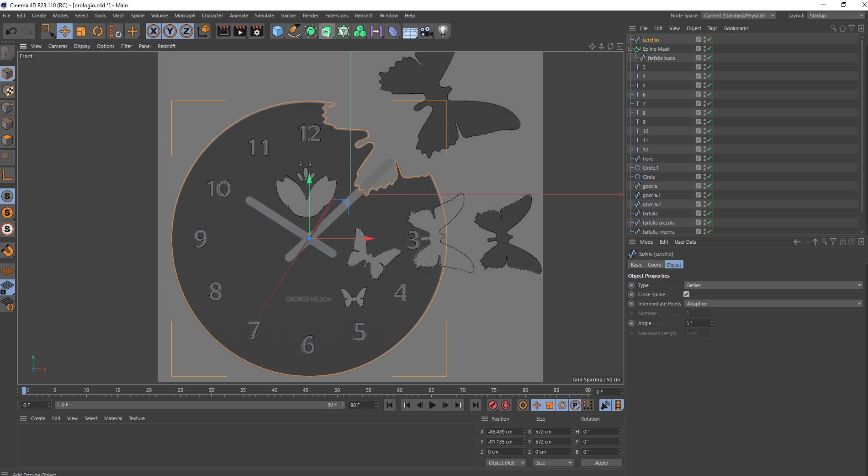Open viewport Cameras menu
Image resolution: width=868 pixels, height=476 pixels.
pyautogui.click(x=58, y=46)
